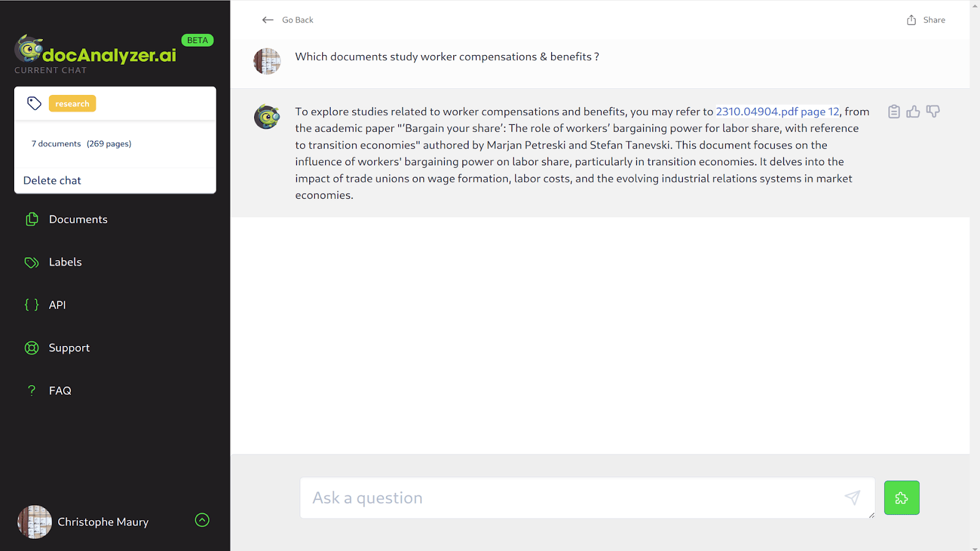The height and width of the screenshot is (551, 980).
Task: Click the research label tag
Action: tap(72, 103)
